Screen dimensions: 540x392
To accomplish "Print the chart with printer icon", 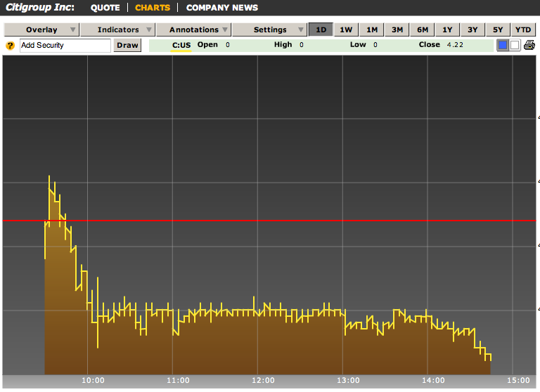I will [529, 45].
